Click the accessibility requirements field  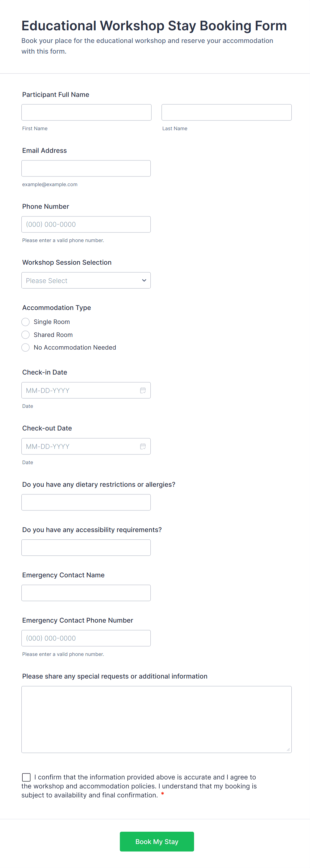[86, 548]
